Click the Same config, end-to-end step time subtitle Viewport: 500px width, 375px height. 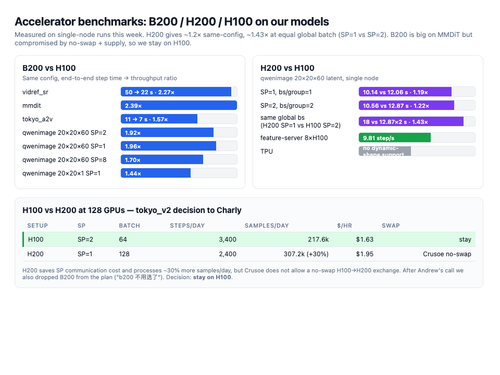[100, 78]
